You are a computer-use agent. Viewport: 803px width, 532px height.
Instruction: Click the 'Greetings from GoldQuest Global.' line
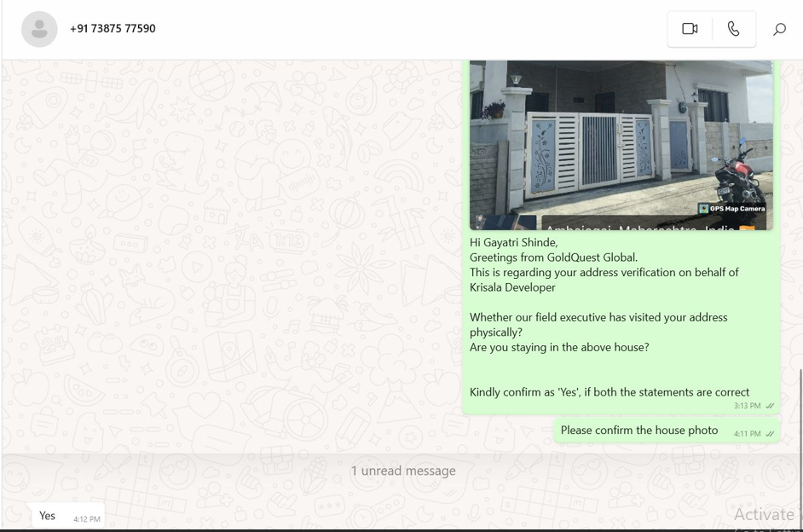[553, 257]
